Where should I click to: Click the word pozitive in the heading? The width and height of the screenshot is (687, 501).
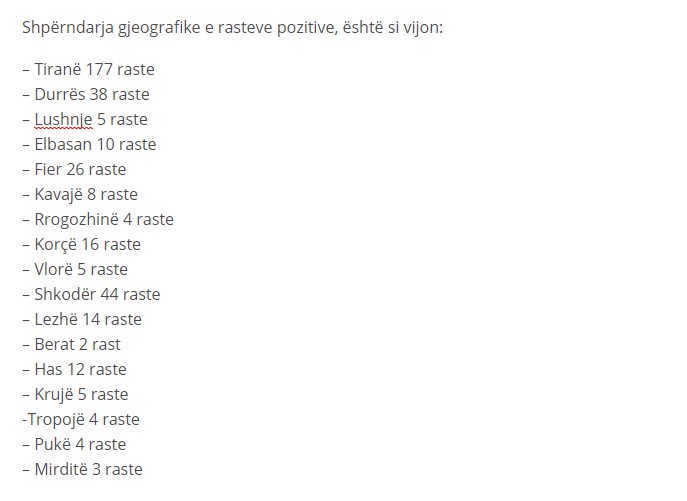pos(307,28)
